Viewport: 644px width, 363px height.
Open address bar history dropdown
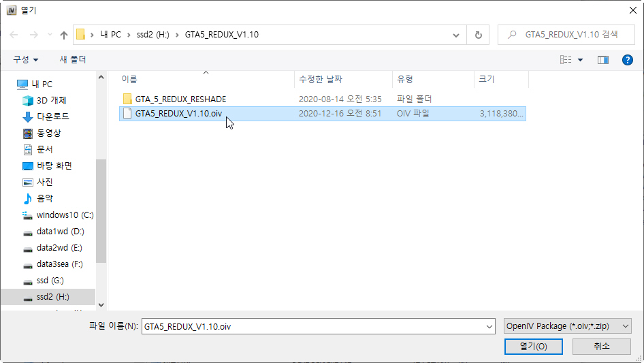456,35
